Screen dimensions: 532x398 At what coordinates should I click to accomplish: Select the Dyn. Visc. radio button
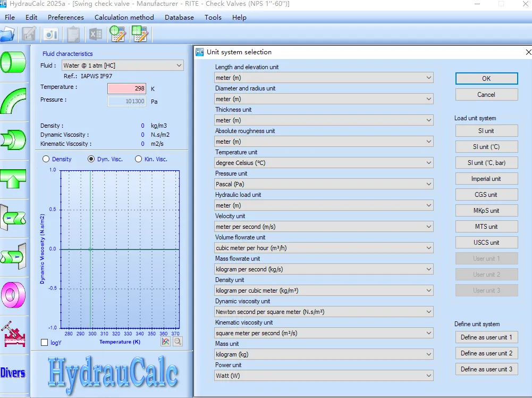click(91, 159)
